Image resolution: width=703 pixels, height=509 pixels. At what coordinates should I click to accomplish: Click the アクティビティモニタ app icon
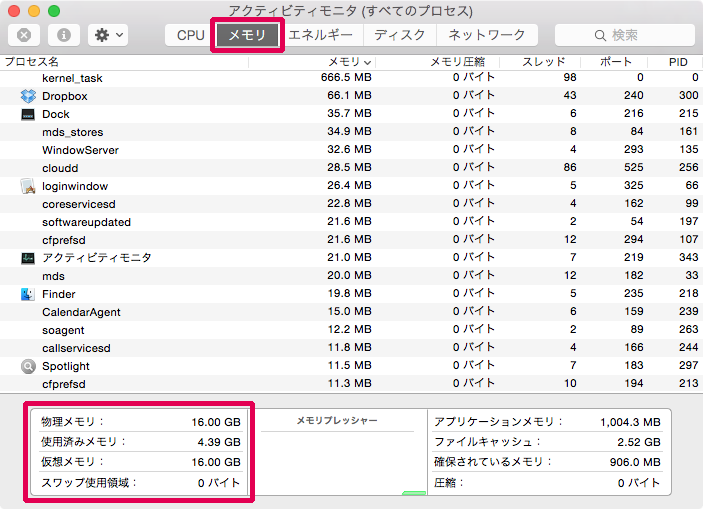(x=28, y=258)
